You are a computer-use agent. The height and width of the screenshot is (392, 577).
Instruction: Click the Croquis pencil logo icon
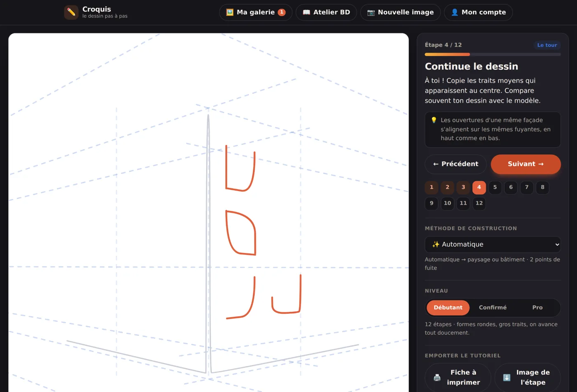(71, 12)
